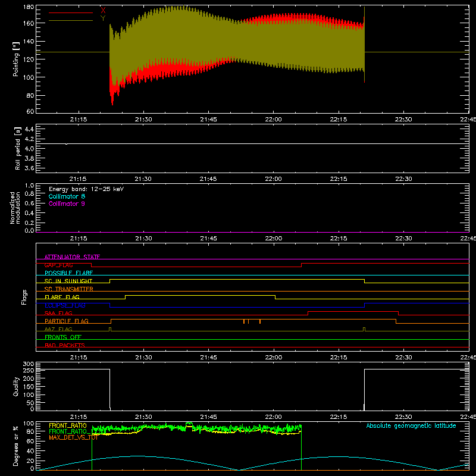The image size is (476, 476).
Task: Click the 'Roll period [s]' axis title
Action: 18,148
